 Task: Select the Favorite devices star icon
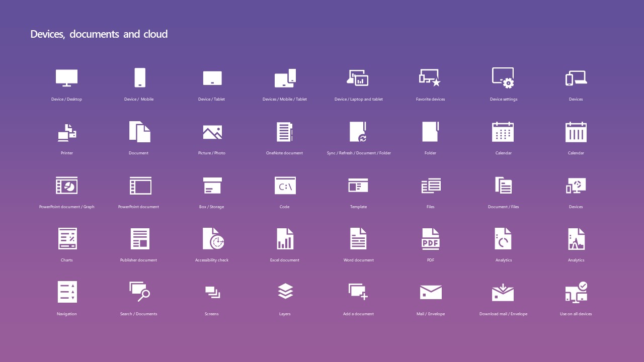[430, 78]
